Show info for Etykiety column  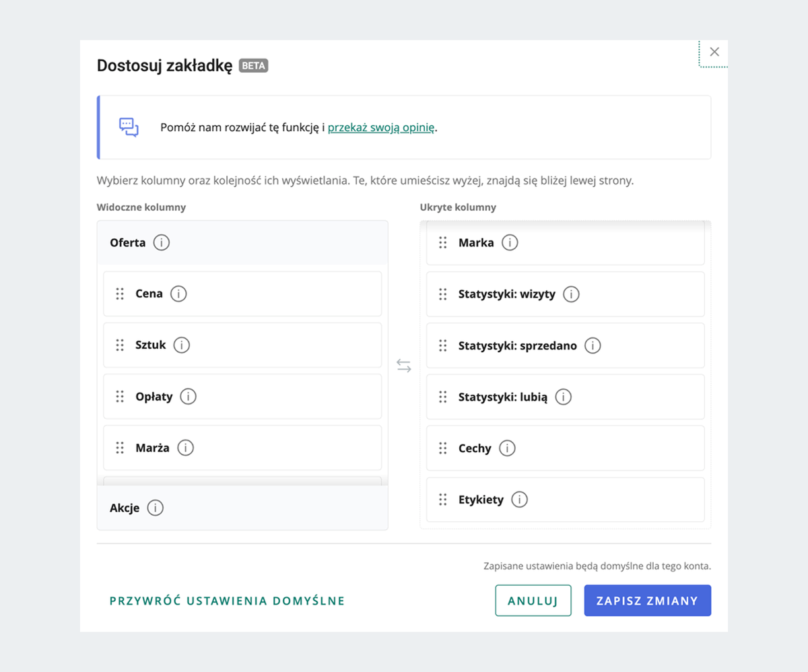pos(519,500)
